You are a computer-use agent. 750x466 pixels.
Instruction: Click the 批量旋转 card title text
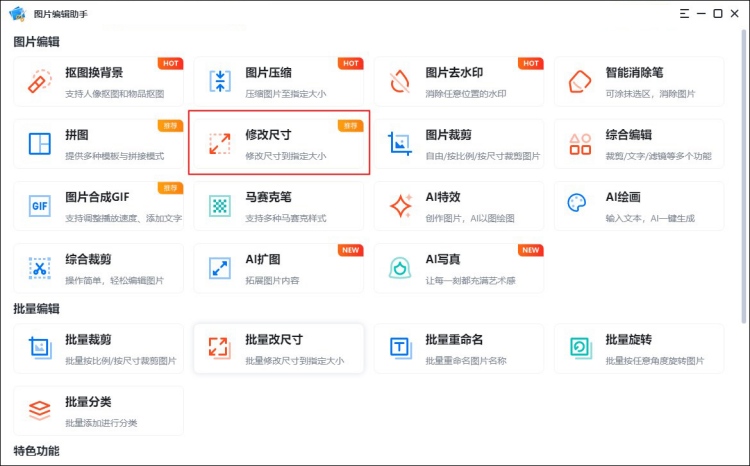(629, 340)
